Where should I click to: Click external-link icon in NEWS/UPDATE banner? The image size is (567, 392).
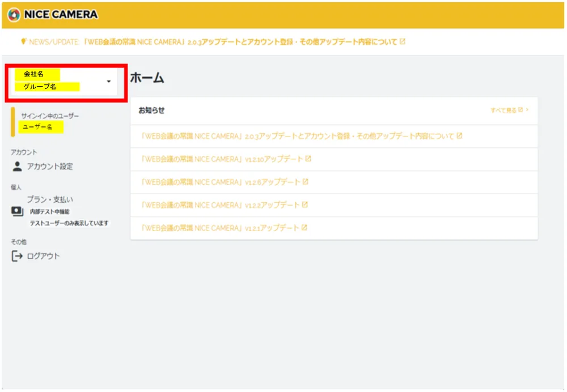click(402, 41)
